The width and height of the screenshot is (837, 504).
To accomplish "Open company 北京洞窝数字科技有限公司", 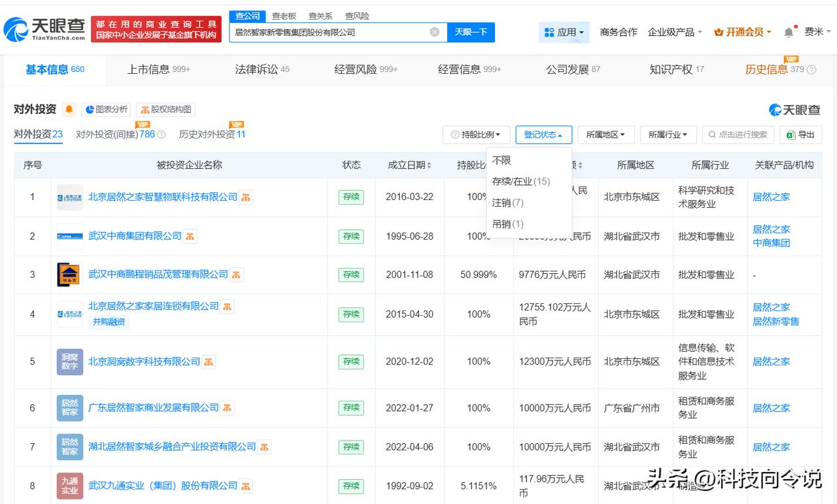I will (144, 361).
